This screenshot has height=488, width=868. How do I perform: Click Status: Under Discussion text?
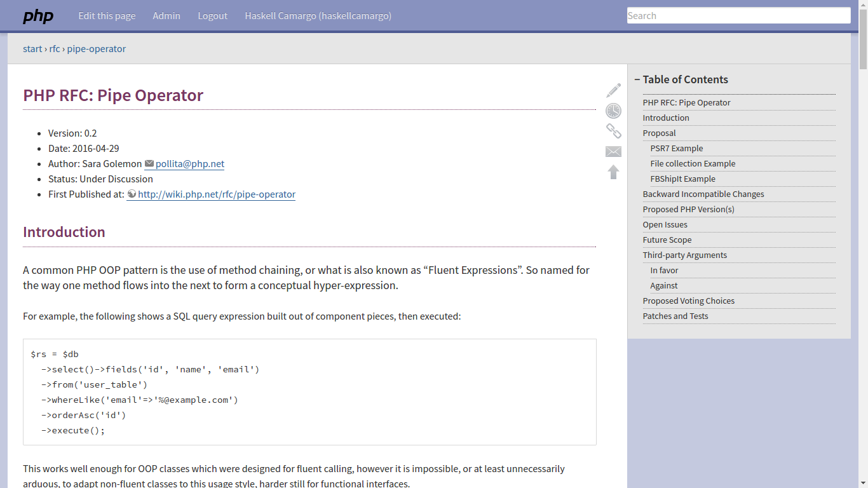(x=100, y=179)
